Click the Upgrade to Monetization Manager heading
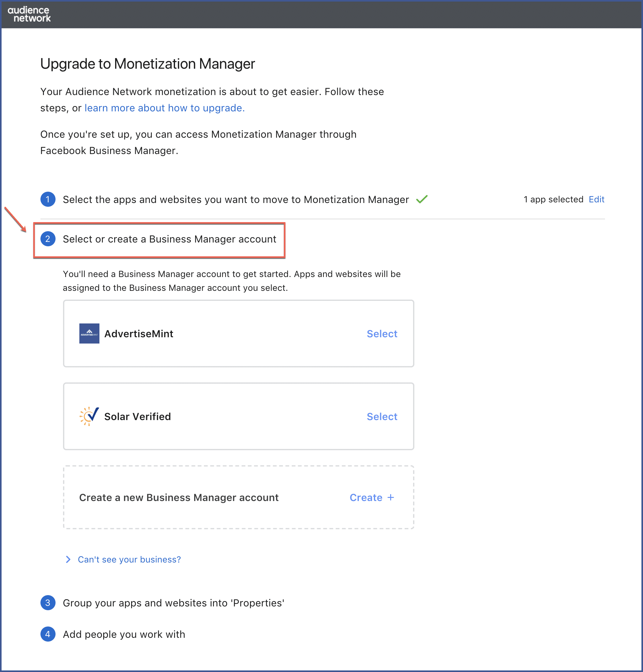Image resolution: width=643 pixels, height=672 pixels. [147, 64]
